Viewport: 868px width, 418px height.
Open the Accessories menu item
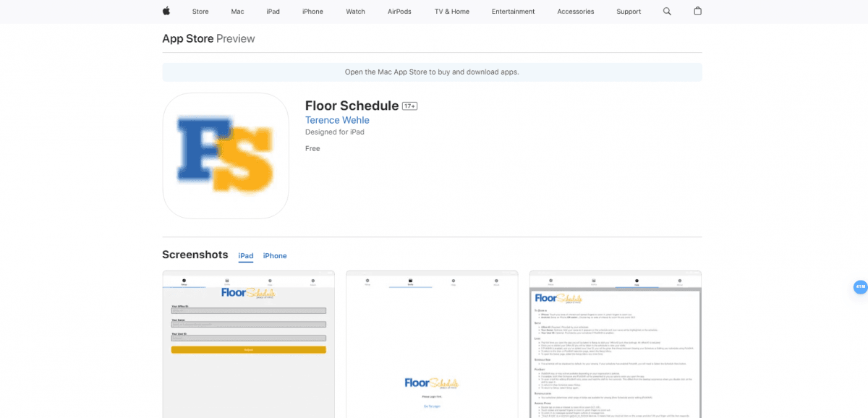pyautogui.click(x=576, y=12)
